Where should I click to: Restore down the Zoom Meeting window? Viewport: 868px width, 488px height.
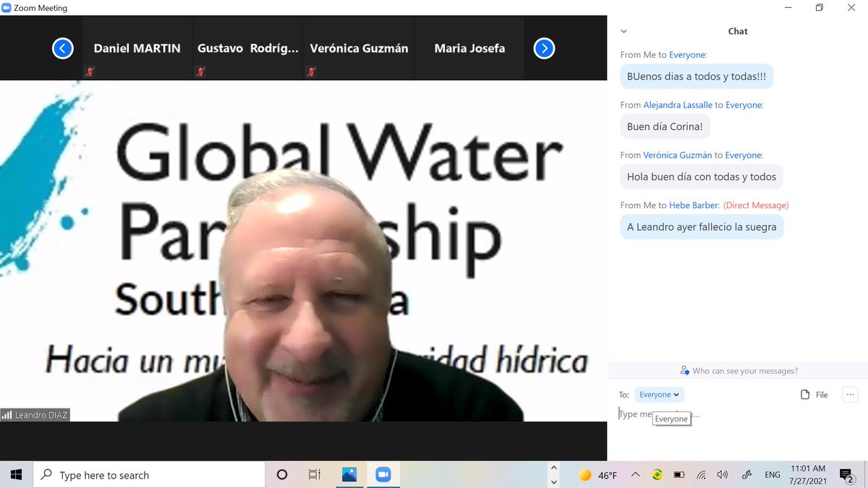820,8
